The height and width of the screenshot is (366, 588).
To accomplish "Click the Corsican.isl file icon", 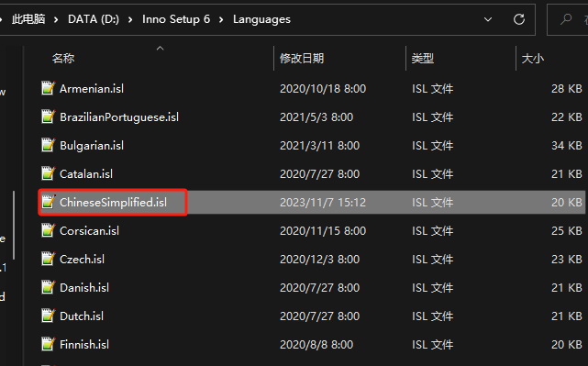I will click(x=48, y=230).
